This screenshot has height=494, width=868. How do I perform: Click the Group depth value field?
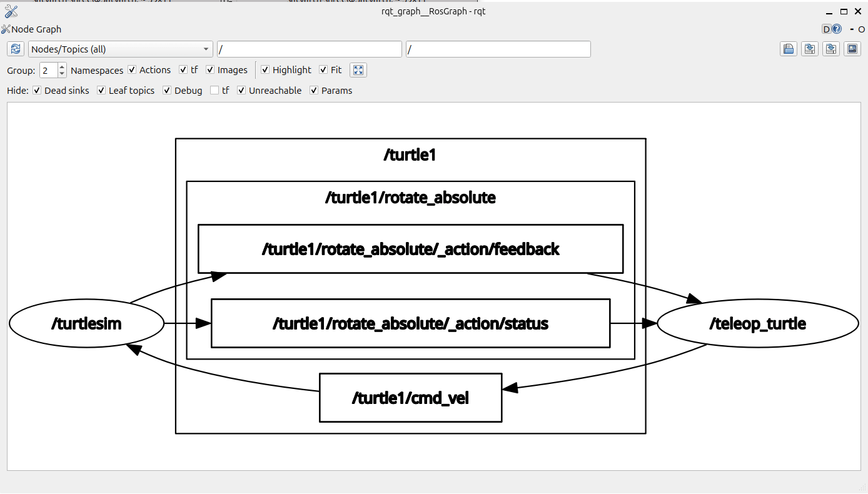click(48, 70)
